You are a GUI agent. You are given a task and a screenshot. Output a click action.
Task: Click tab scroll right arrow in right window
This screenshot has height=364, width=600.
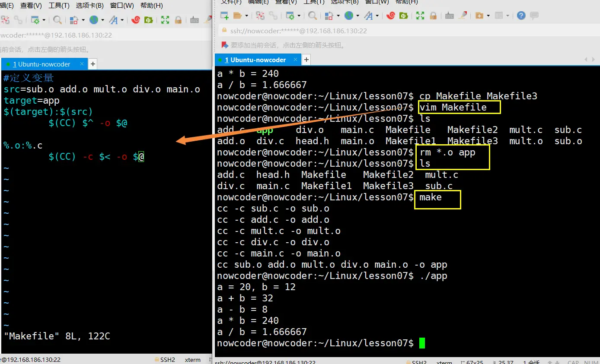(x=593, y=60)
